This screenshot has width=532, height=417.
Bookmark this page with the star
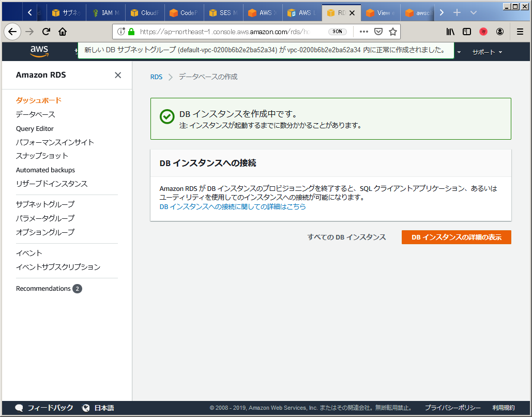(x=393, y=32)
